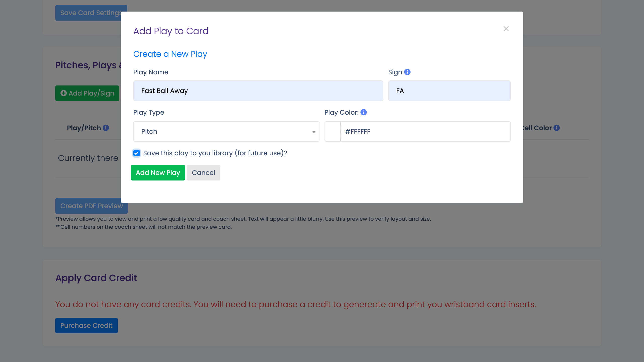Image resolution: width=644 pixels, height=362 pixels.
Task: Click the Create PDF Preview button
Action: pyautogui.click(x=91, y=206)
